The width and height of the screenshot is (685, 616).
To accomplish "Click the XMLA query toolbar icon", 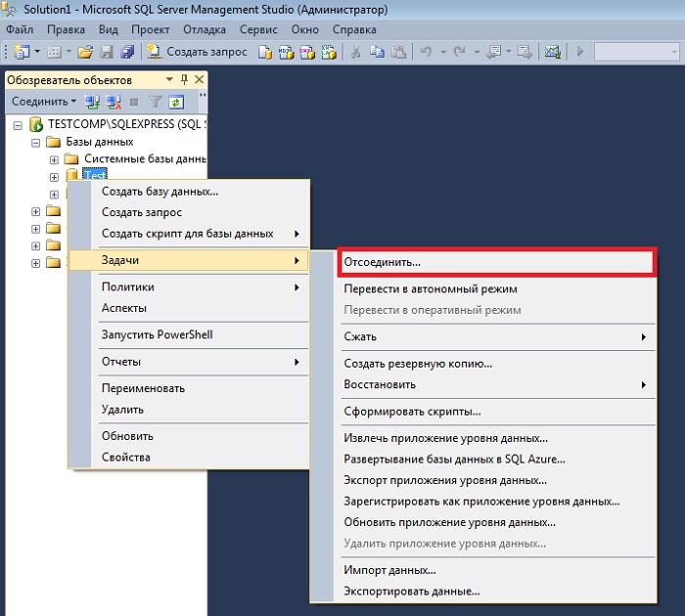I will point(329,52).
